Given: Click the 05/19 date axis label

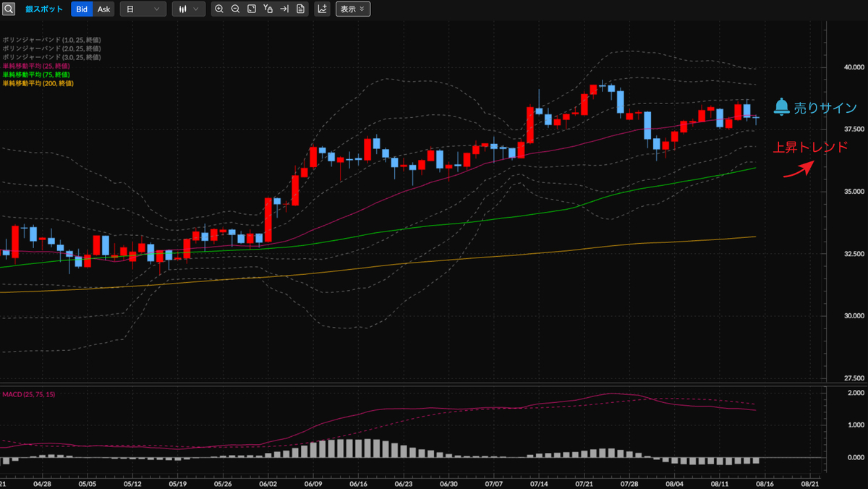Looking at the screenshot, I should pos(178,483).
